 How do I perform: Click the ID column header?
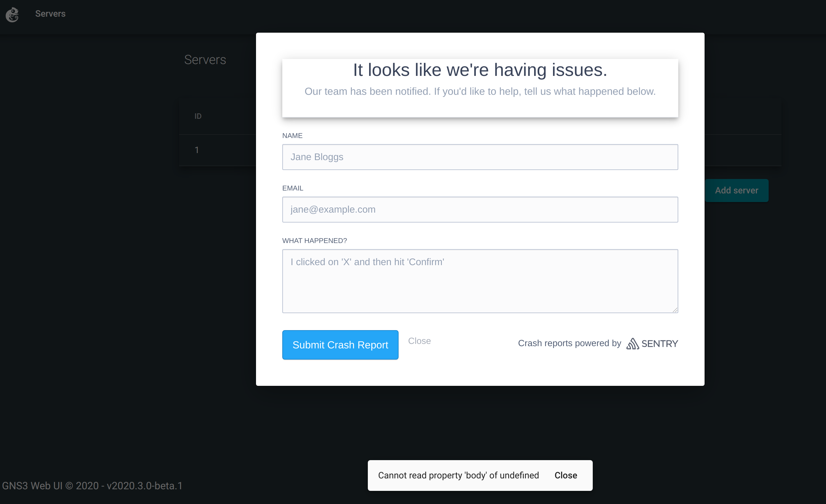pos(198,116)
